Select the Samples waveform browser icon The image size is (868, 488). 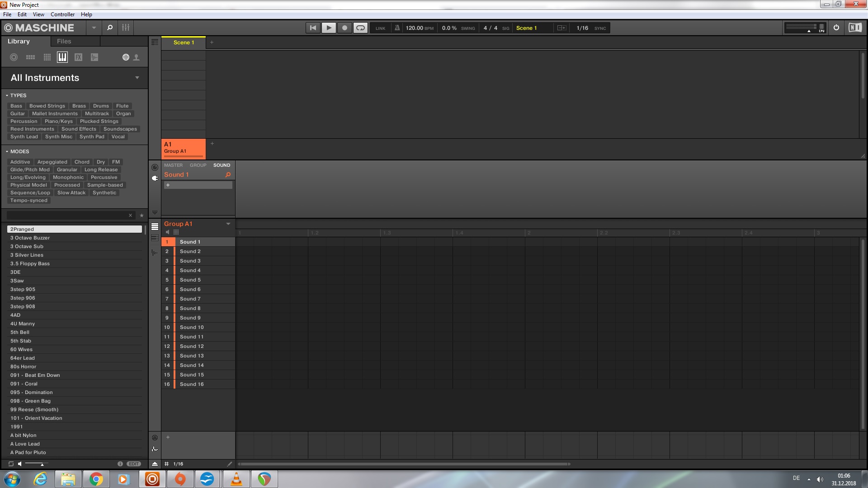(x=94, y=57)
